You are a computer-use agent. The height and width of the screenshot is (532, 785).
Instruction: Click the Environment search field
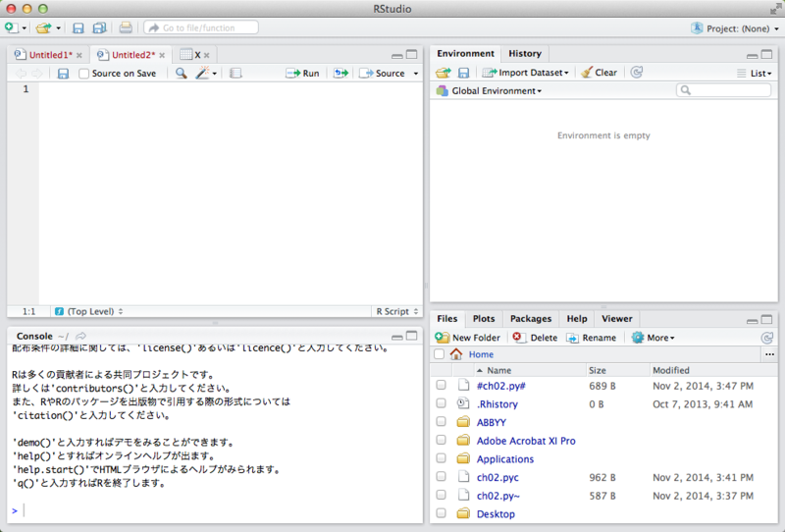coord(723,90)
